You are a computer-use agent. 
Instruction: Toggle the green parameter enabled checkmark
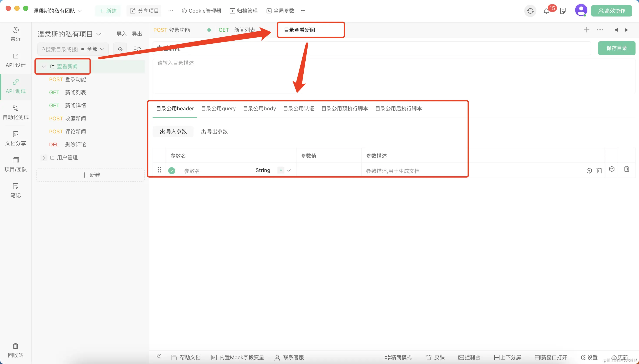click(x=172, y=170)
